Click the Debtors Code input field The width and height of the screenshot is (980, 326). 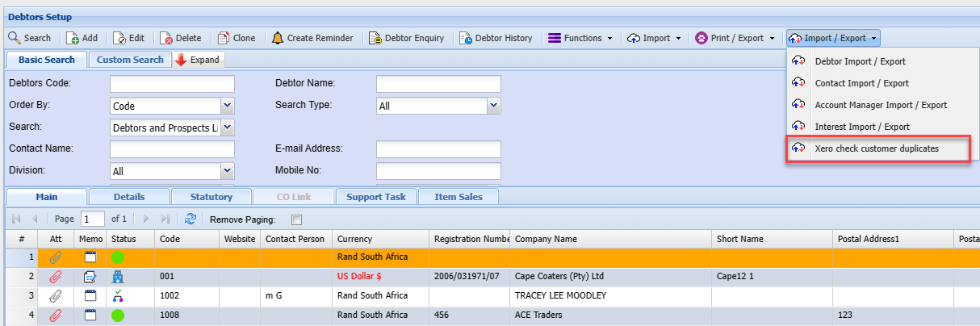coord(172,84)
